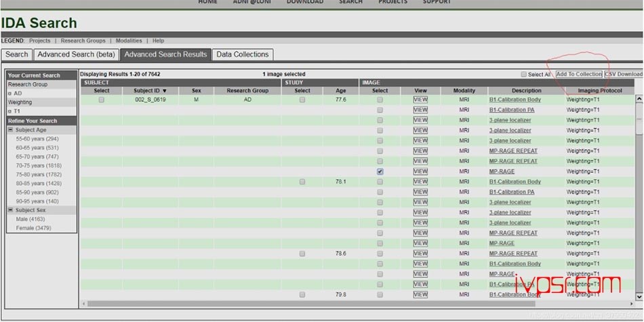Screen dimensions: 644x322
Task: Filter by 80-85 years (1428)
Action: coord(39,184)
